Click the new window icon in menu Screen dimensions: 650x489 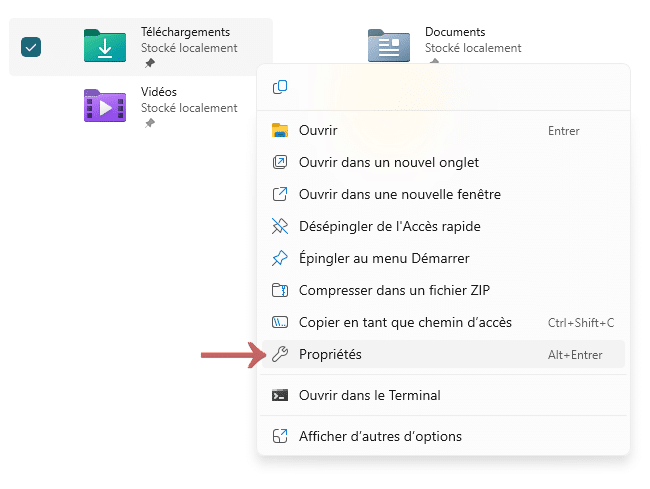(280, 195)
